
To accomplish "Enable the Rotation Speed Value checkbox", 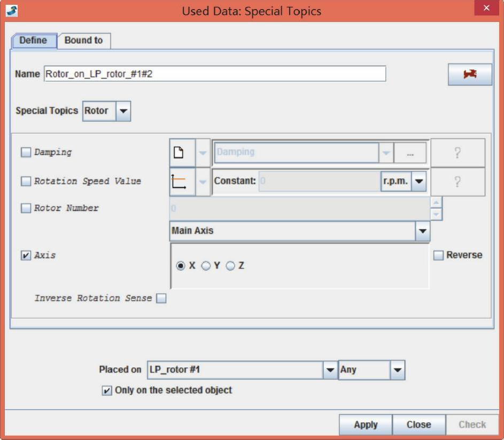I will pyautogui.click(x=26, y=182).
